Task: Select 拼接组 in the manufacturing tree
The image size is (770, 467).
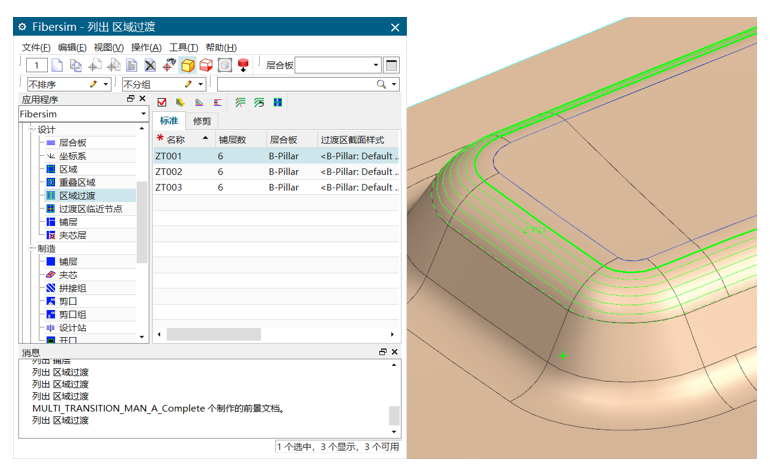Action: 73,288
